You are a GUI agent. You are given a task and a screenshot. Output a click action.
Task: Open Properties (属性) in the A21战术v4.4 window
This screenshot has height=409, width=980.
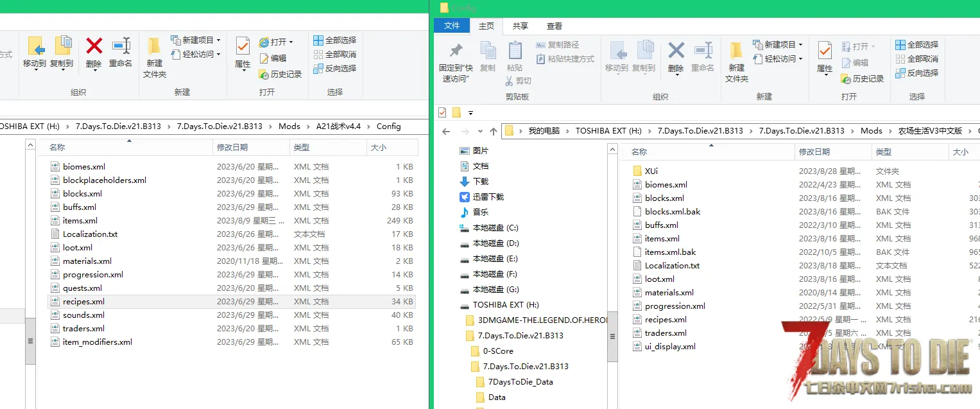243,53
